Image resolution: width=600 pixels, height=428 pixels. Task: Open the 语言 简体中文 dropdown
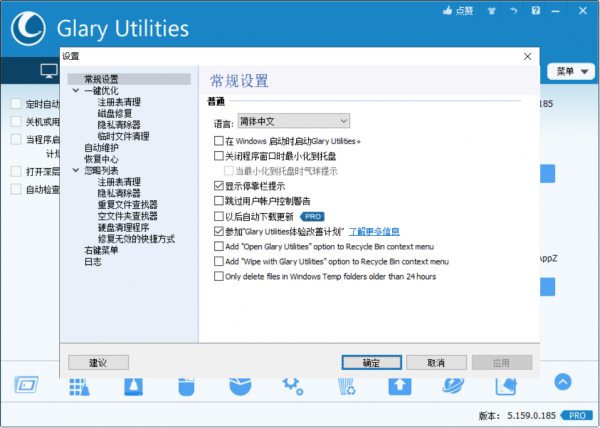coord(293,121)
